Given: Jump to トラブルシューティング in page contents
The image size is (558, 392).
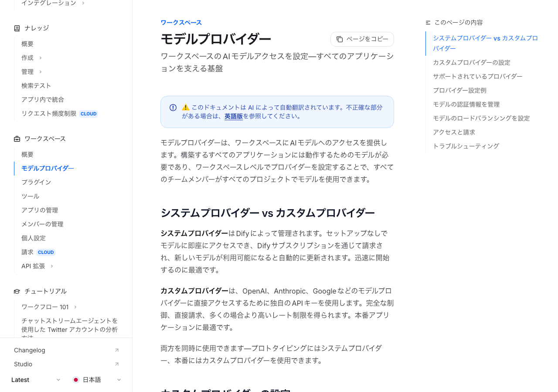Looking at the screenshot, I should pos(466,146).
